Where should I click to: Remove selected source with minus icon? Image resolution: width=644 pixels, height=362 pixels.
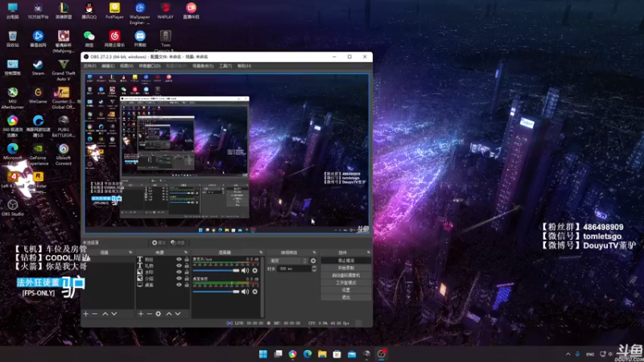tap(150, 314)
